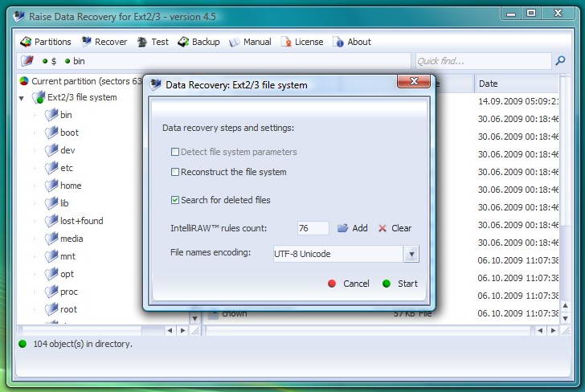The image size is (585, 392).
Task: Select the opt folder icon
Action: 51,274
